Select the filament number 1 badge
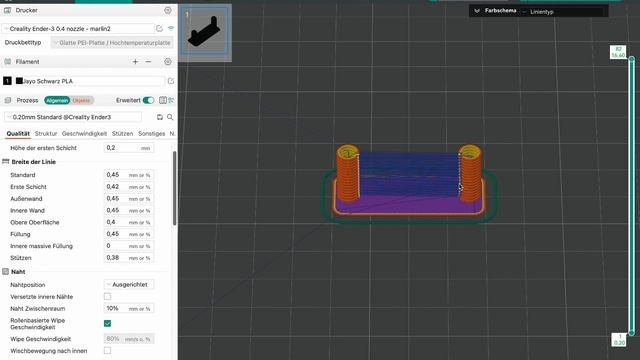 point(7,81)
